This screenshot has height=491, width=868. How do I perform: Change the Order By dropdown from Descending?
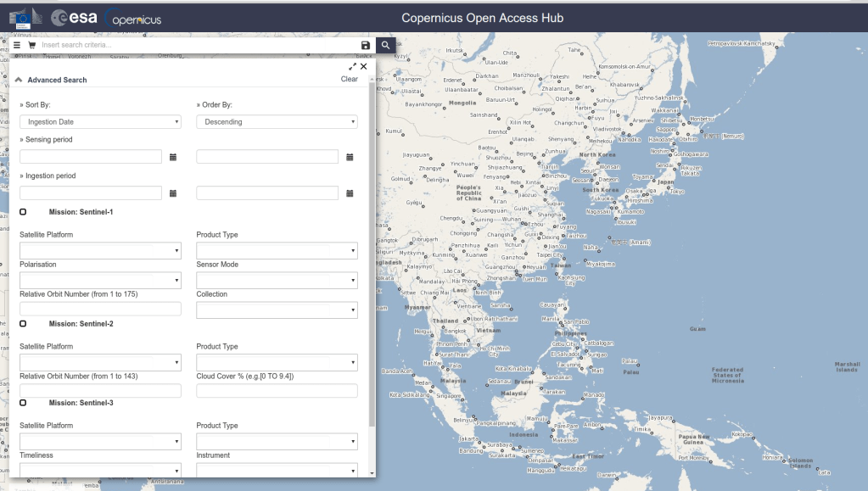tap(276, 121)
